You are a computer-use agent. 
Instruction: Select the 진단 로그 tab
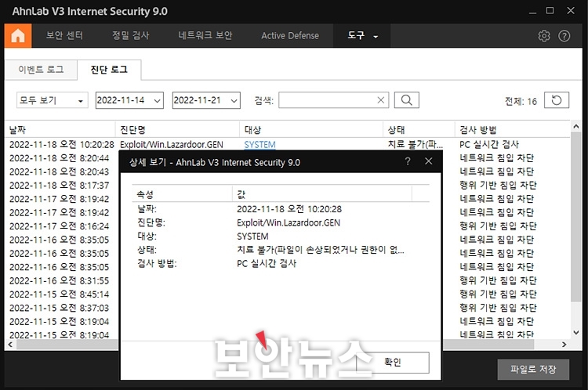point(109,70)
